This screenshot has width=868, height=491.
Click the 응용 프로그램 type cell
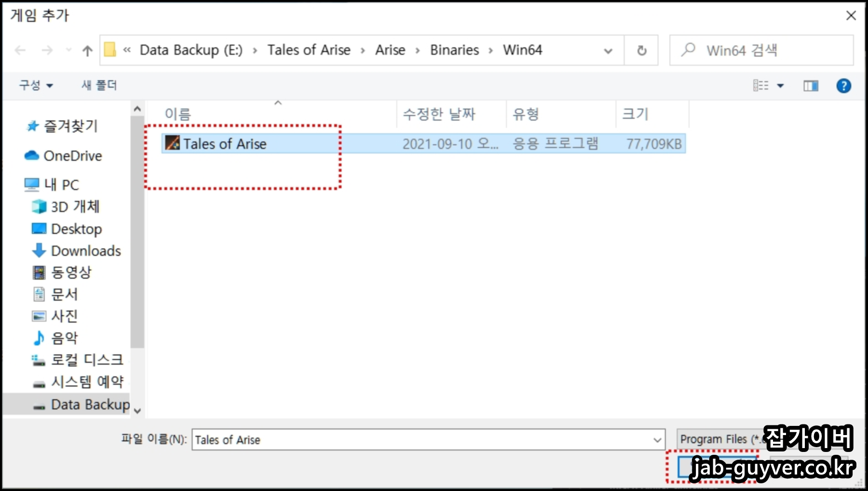pos(555,144)
